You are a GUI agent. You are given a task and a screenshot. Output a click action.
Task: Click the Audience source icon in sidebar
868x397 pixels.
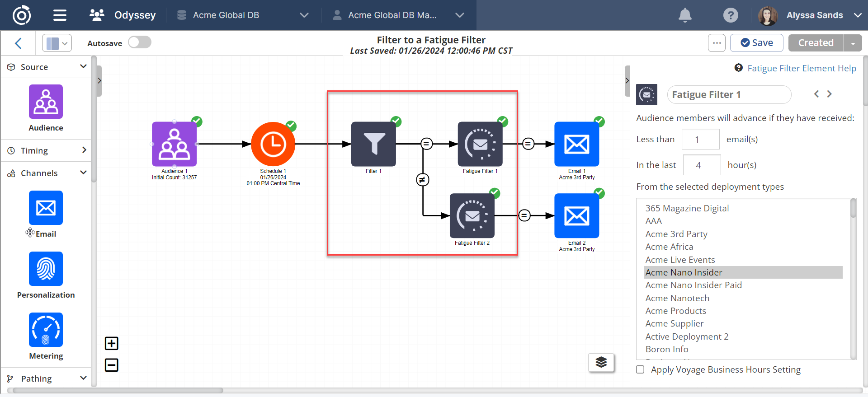46,102
